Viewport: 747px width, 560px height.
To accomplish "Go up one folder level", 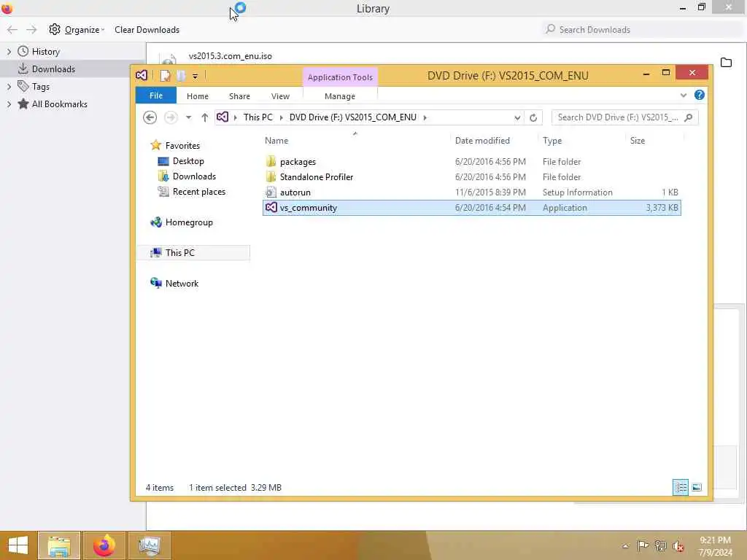I will click(204, 117).
